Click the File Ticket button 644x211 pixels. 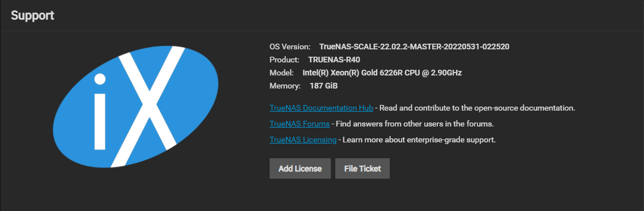pos(362,168)
